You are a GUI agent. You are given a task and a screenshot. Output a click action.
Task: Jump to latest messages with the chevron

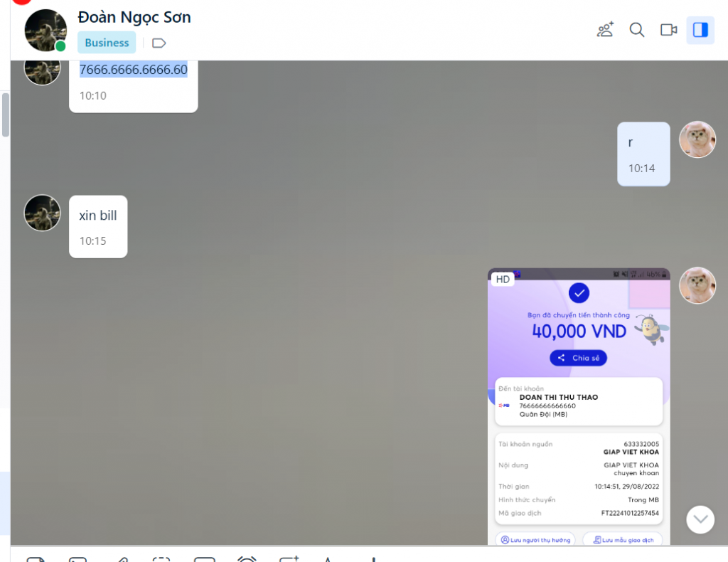click(x=700, y=519)
